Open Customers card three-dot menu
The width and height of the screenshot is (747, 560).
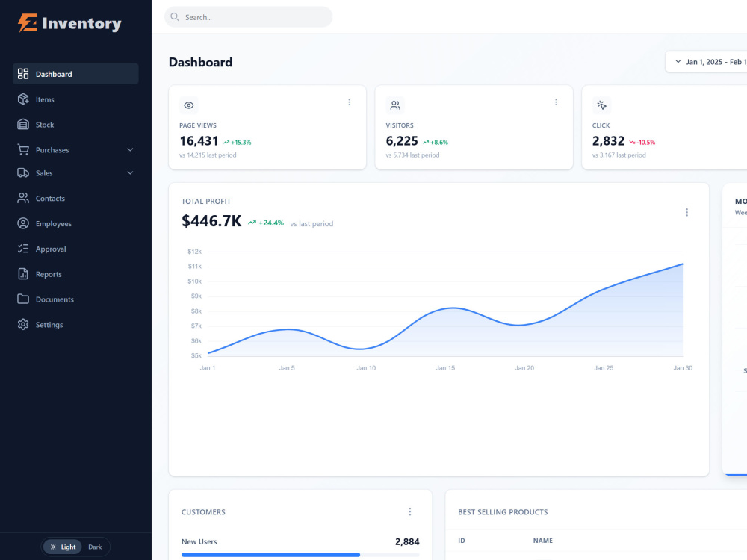coord(409,511)
